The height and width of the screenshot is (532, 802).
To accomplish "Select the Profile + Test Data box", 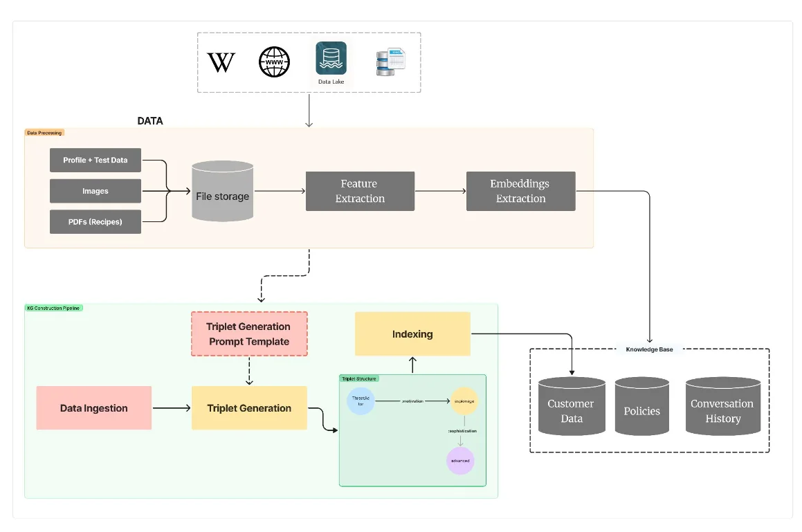I will click(x=95, y=160).
